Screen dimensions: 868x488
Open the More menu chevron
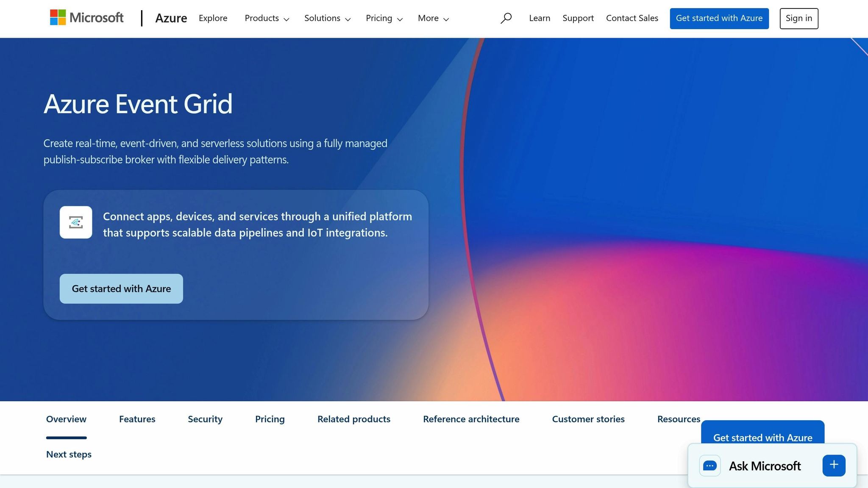446,19
